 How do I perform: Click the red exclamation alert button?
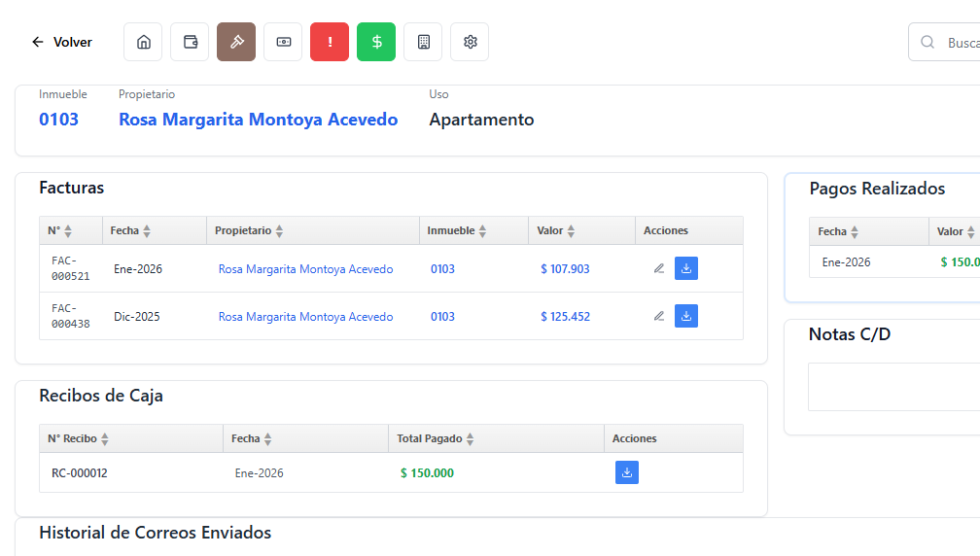pos(330,42)
